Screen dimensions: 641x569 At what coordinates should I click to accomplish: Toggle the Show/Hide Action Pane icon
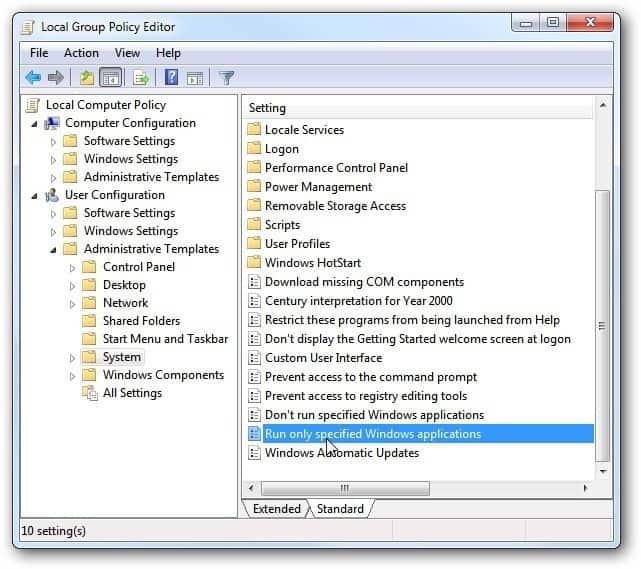pyautogui.click(x=195, y=78)
